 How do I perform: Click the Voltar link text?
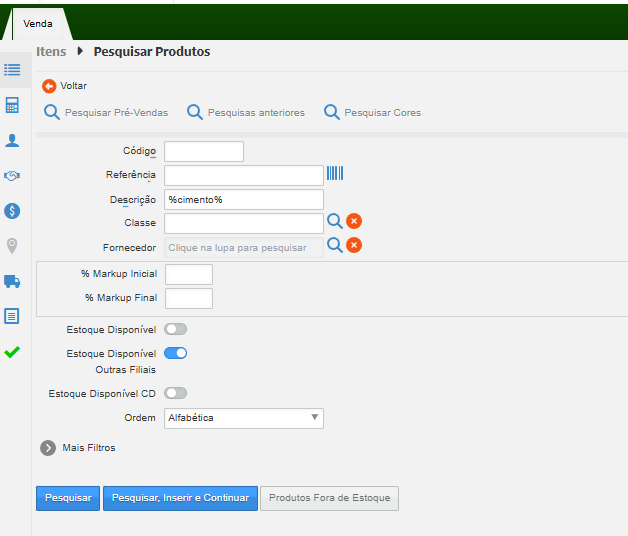(73, 86)
